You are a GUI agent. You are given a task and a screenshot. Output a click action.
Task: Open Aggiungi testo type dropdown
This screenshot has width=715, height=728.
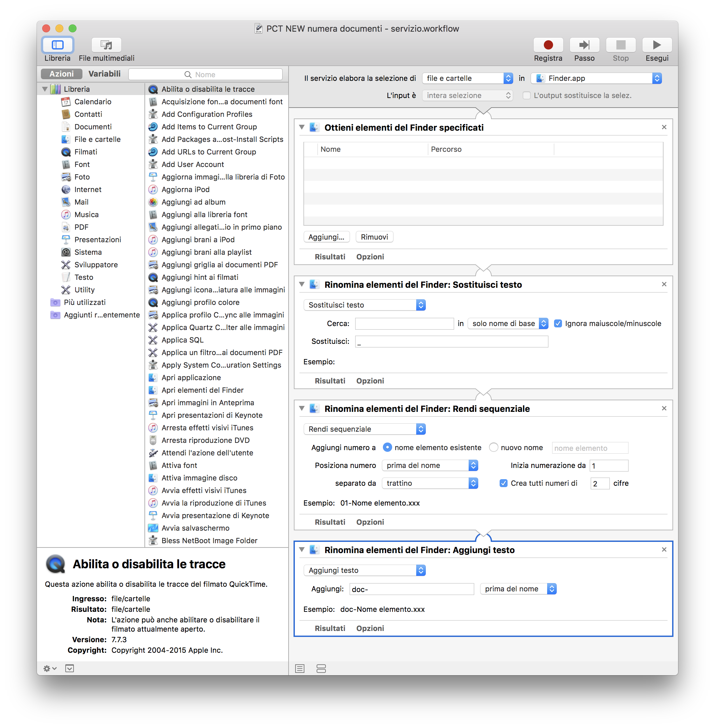coord(364,571)
